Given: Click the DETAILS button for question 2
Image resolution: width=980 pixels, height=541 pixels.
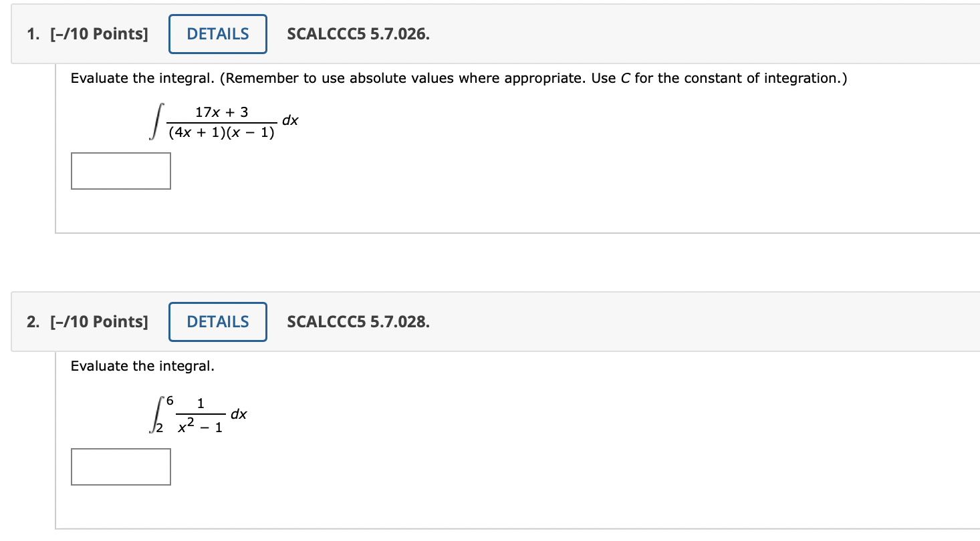Looking at the screenshot, I should click(217, 322).
